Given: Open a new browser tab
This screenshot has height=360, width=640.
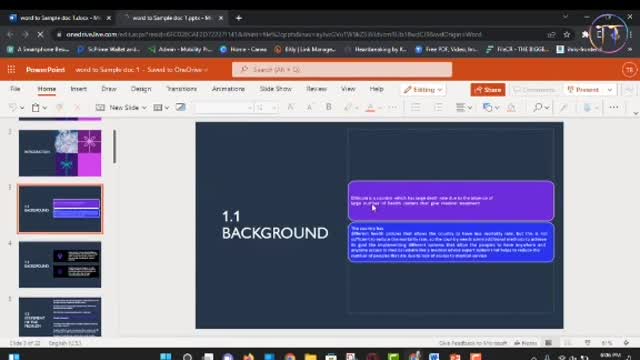Looking at the screenshot, I should 239,18.
